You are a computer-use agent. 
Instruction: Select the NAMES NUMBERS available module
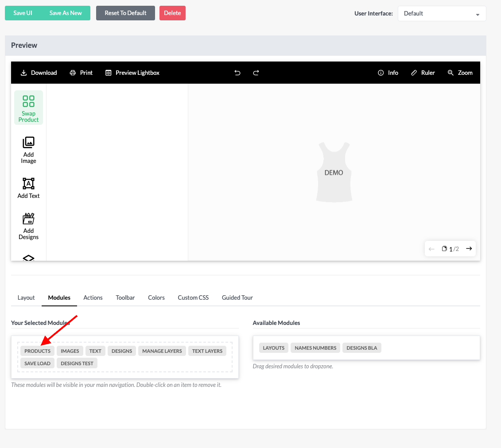coord(316,348)
